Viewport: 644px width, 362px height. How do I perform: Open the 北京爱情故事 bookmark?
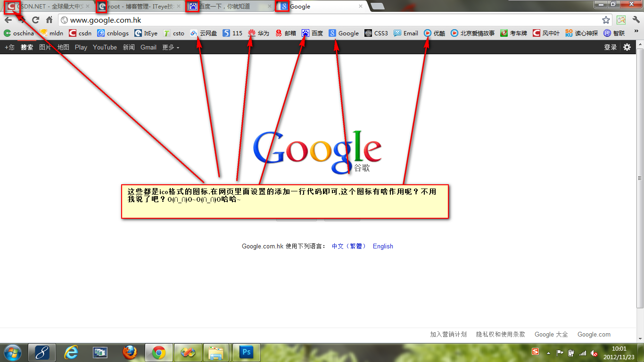(x=472, y=33)
